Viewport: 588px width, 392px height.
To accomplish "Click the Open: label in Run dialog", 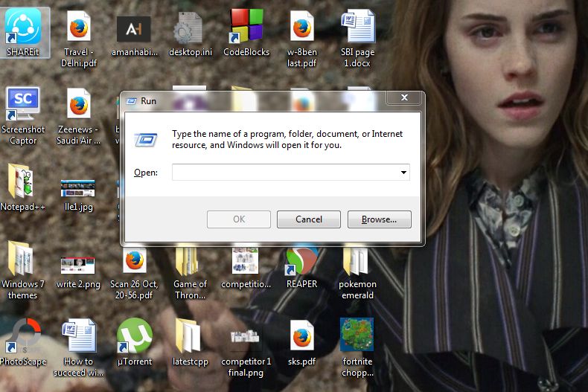I will click(x=146, y=173).
